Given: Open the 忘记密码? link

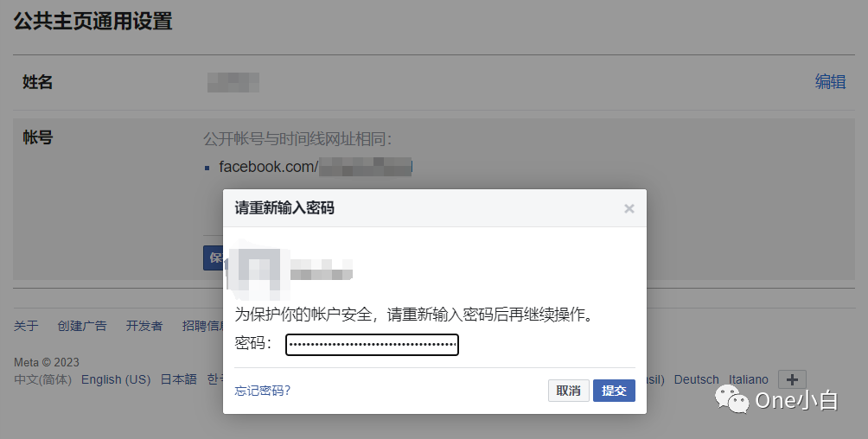Looking at the screenshot, I should click(263, 391).
